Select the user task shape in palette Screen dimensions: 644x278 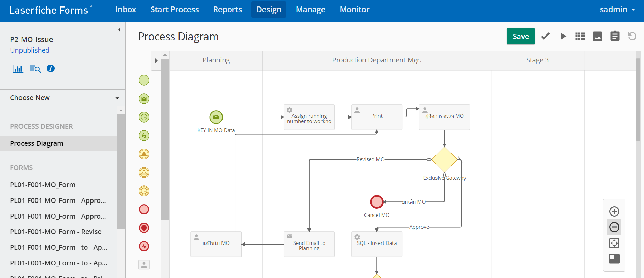click(144, 265)
